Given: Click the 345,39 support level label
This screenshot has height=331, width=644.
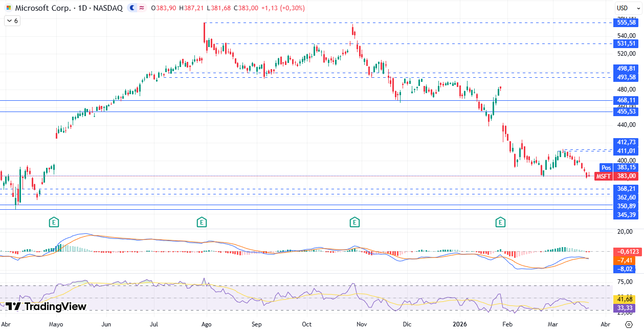Looking at the screenshot, I should (627, 214).
